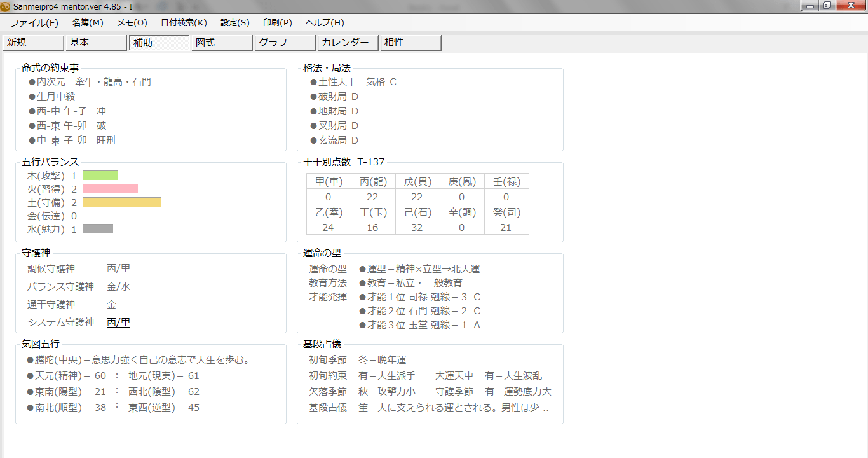Select the 補助 tab
Screen dimensions: 868x458
159,43
